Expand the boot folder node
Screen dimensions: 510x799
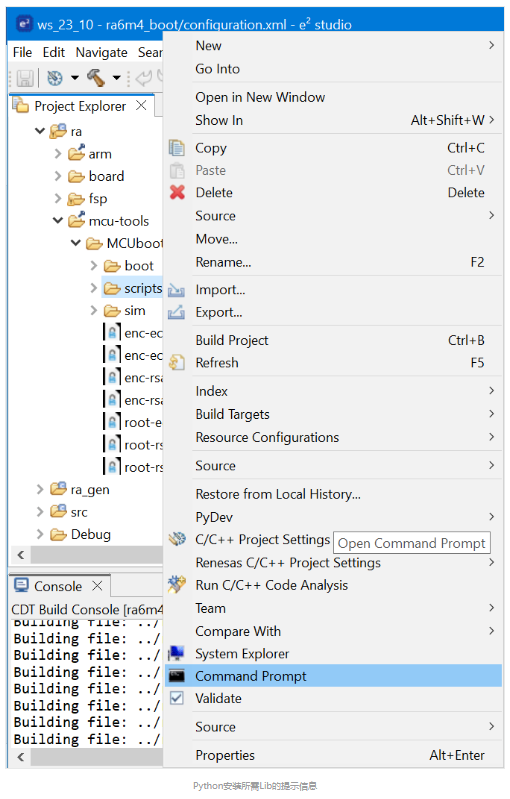coord(94,265)
